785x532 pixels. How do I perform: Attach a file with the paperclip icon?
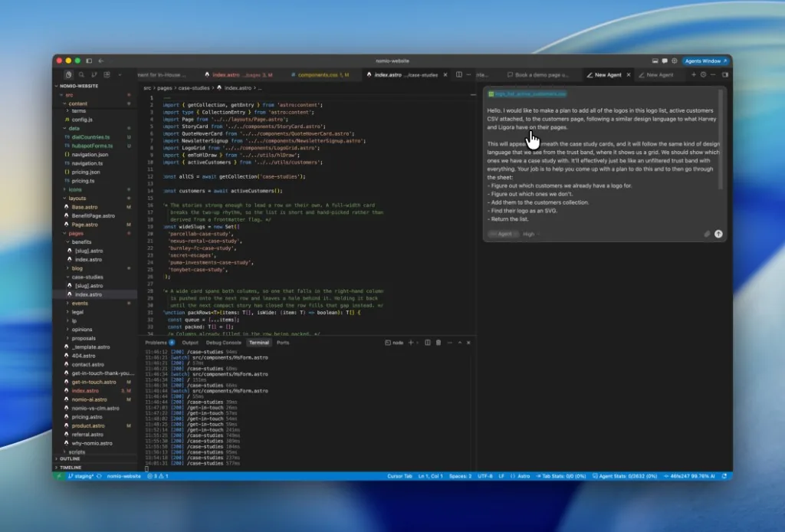click(707, 234)
